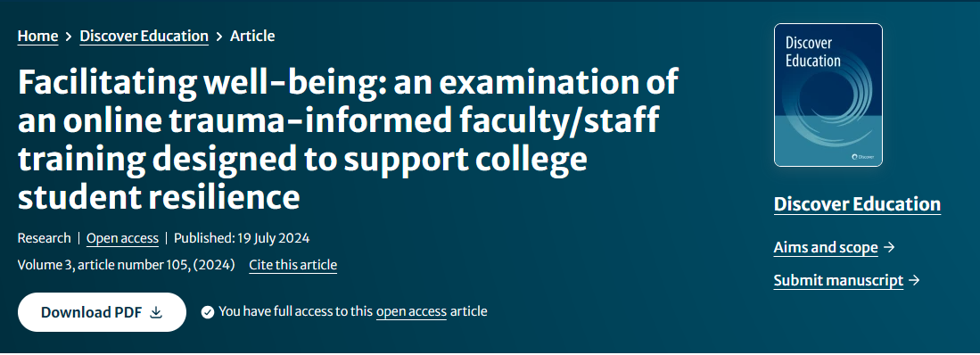Viewport: 980px width, 355px height.
Task: Click the arrow beside Aims and scope
Action: pos(889,247)
